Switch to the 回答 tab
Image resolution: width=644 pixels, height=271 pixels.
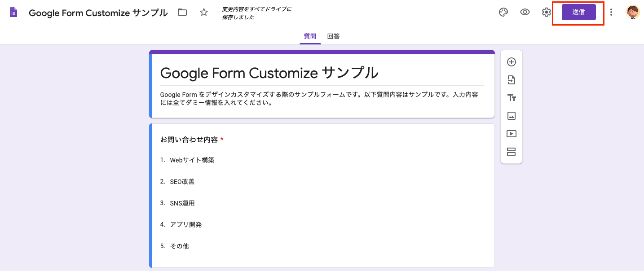tap(333, 36)
